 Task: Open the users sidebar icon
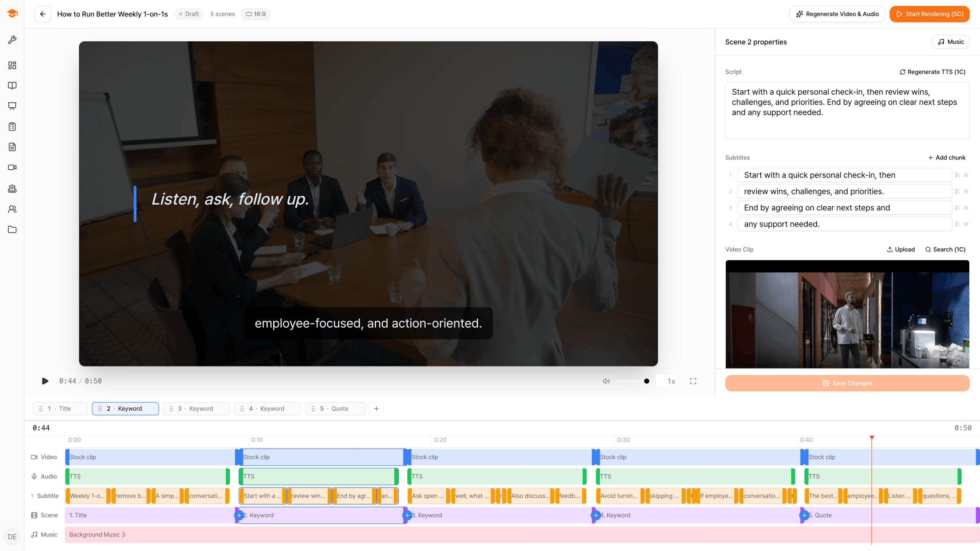pos(12,209)
